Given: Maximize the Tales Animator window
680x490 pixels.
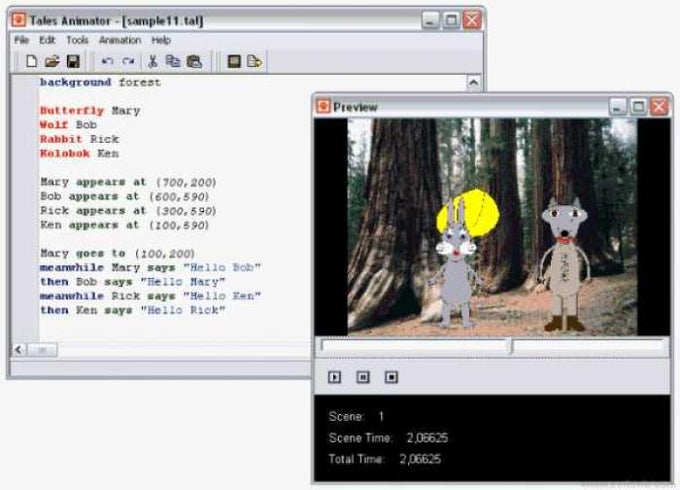Looking at the screenshot, I should coord(451,20).
